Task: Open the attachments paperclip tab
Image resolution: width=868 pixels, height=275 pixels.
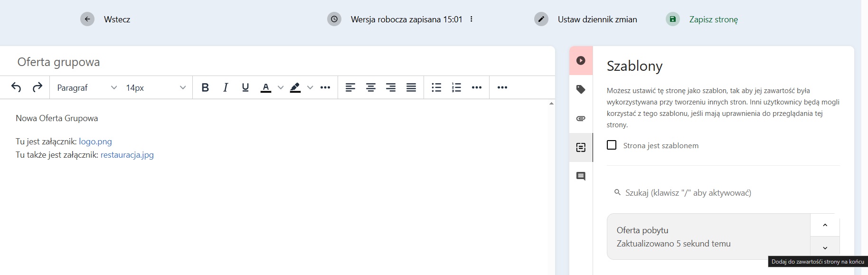Action: 581,119
